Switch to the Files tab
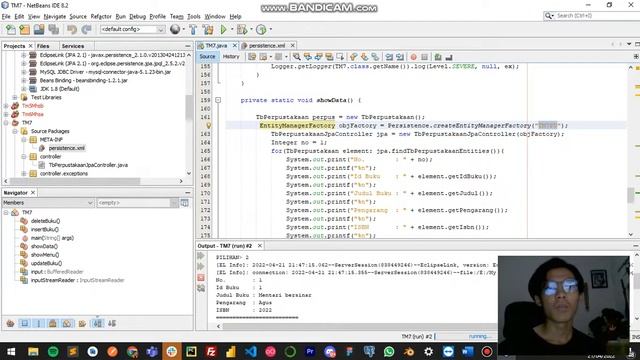Screen dimensions: 640x360 pos(43,46)
